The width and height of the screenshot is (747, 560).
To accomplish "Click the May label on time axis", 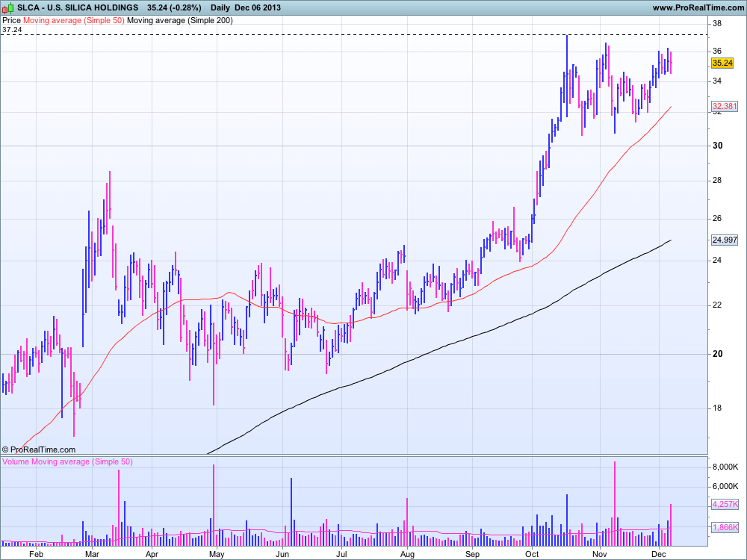I will point(217,554).
